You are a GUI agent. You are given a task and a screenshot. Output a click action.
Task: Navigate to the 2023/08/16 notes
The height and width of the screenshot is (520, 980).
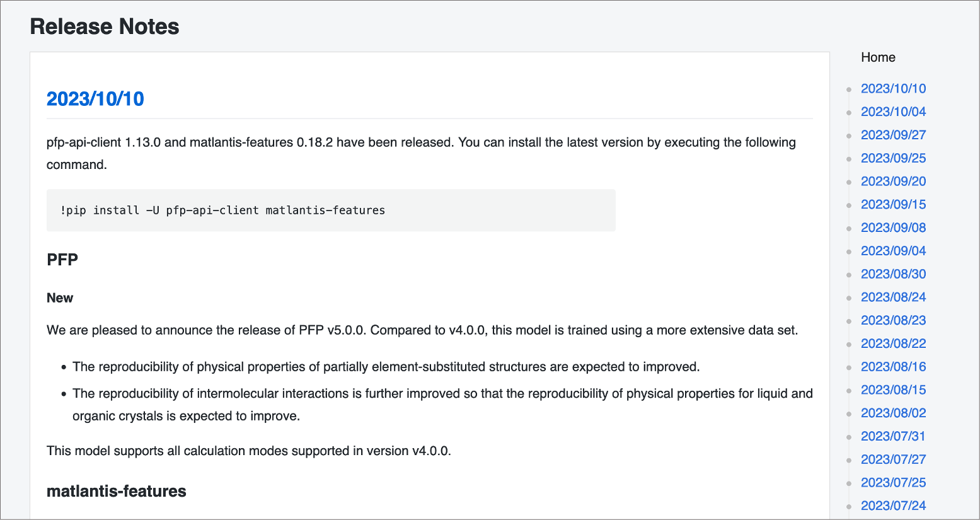893,367
